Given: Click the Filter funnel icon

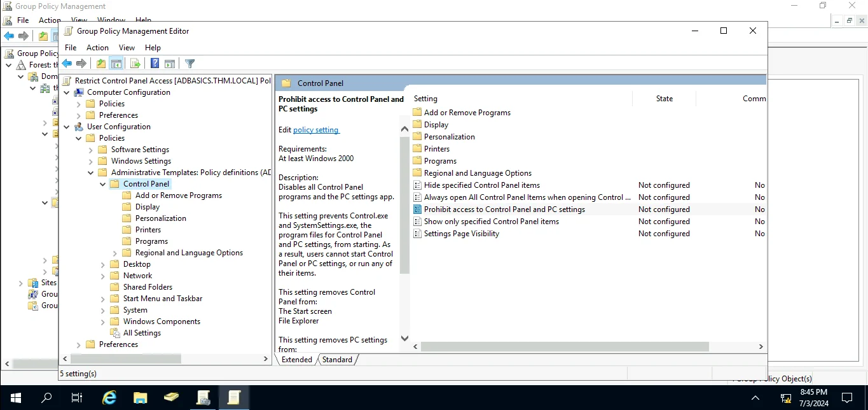Looking at the screenshot, I should coord(189,64).
